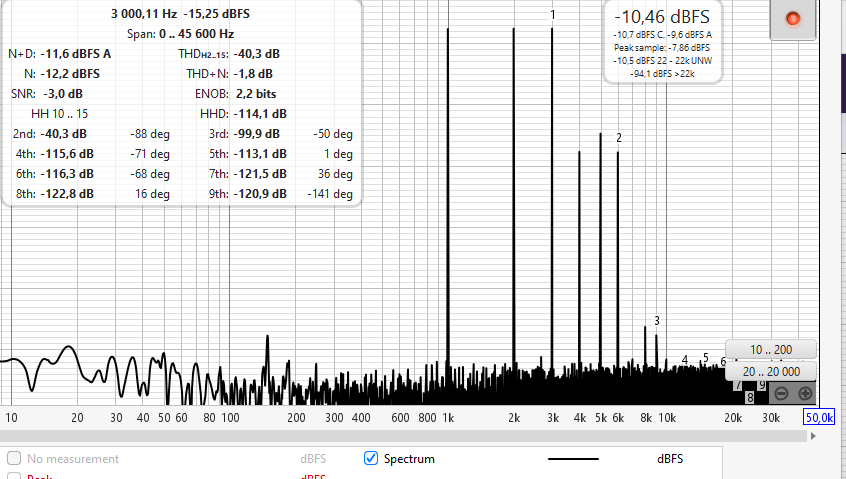
Task: Uncheck the Spectrum trace checkbox
Action: click(371, 459)
